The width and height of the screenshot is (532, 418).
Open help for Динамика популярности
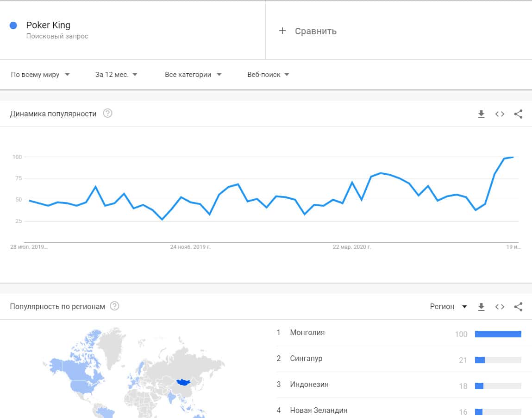tap(107, 114)
